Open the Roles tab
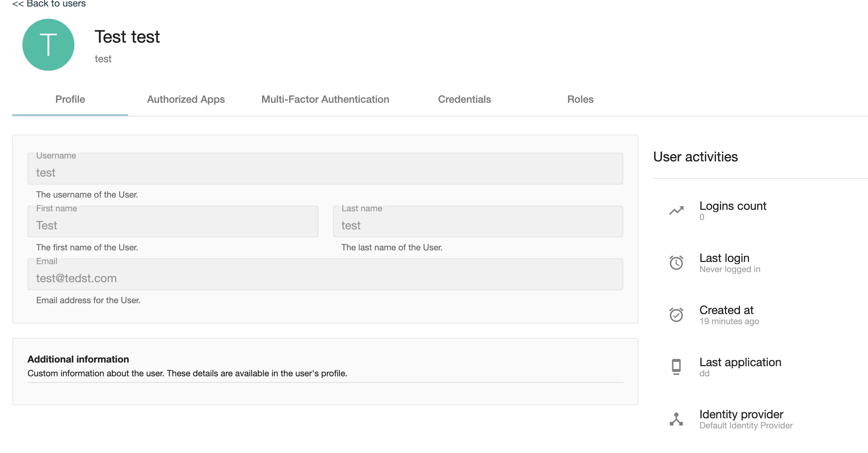Screen dimensions: 868x453 pos(580,99)
